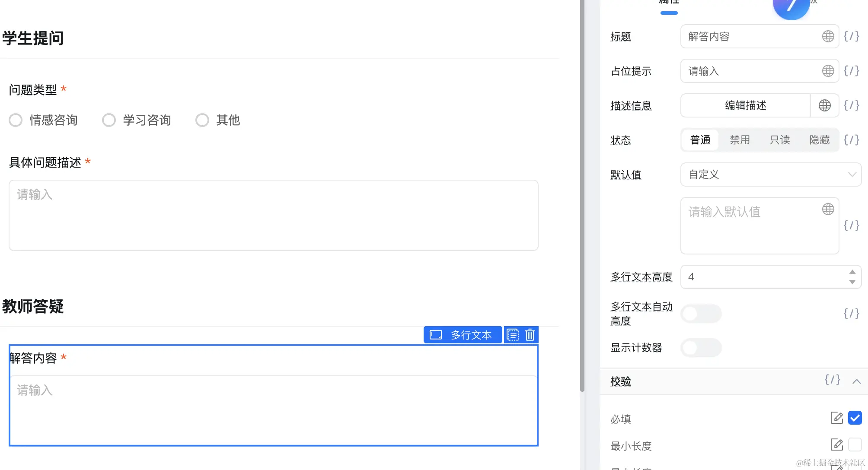
Task: Click variable binding icon beside 状态 options
Action: click(x=851, y=140)
